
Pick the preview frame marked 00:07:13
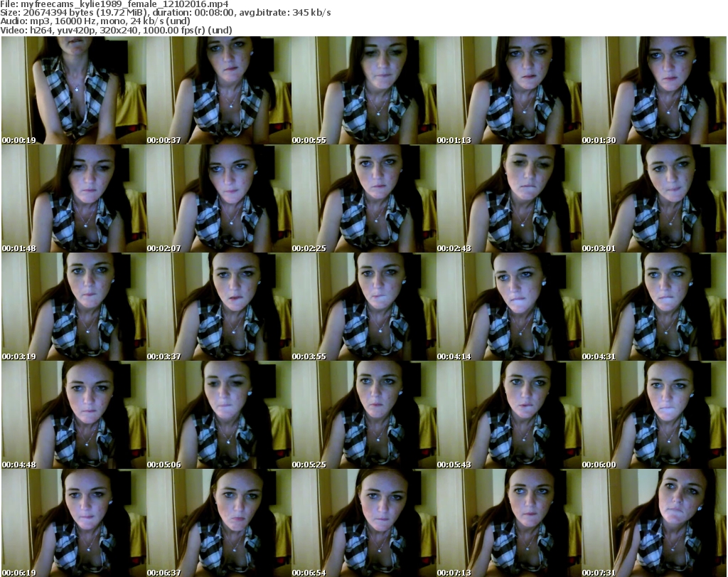click(x=508, y=523)
